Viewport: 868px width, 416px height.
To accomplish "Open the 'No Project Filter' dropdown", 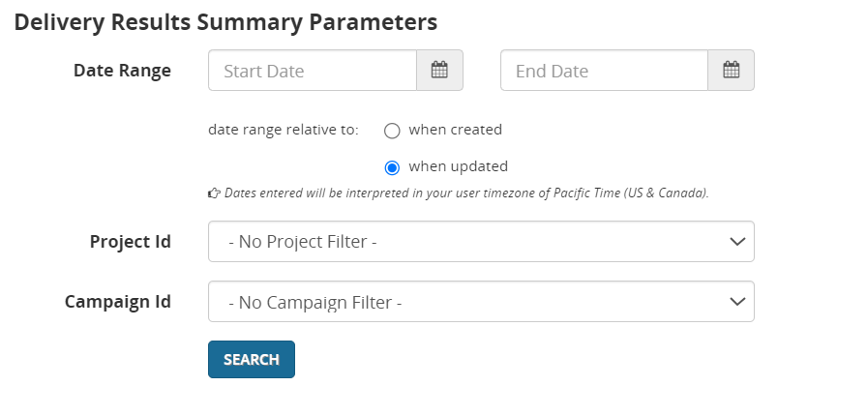I will click(464, 242).
